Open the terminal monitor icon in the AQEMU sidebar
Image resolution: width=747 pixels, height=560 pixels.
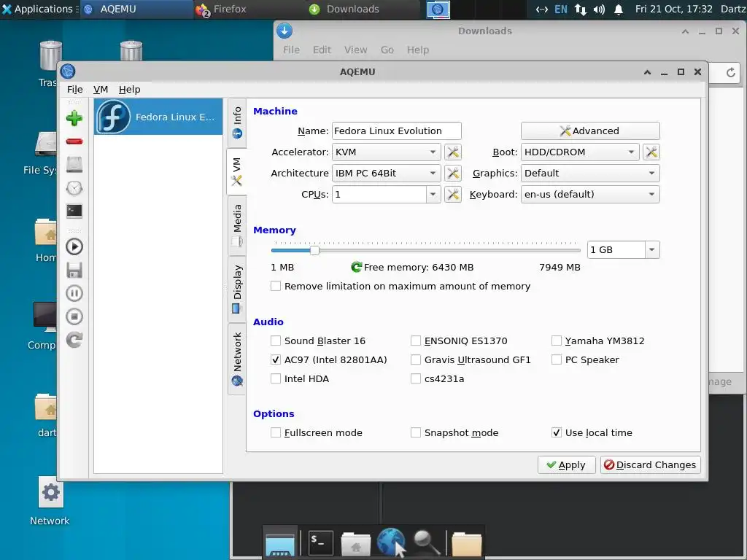tap(74, 211)
